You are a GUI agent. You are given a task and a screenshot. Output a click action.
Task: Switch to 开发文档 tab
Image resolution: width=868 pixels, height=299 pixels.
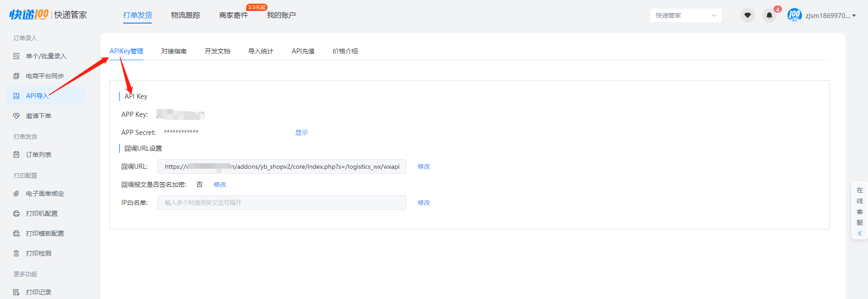point(217,51)
